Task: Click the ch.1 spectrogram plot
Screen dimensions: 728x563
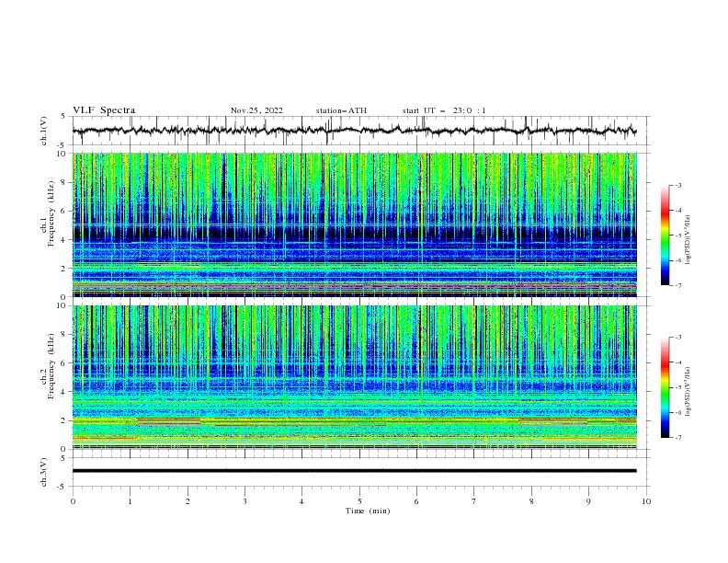Action: (x=354, y=224)
